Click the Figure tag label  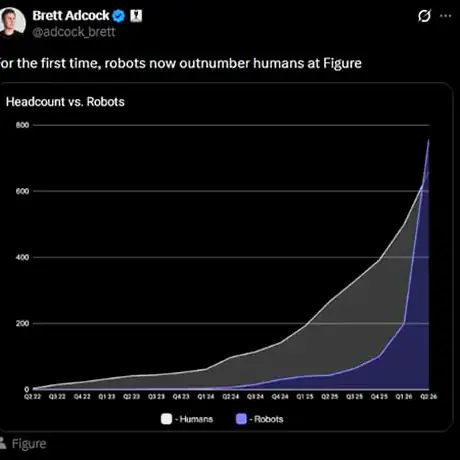click(29, 444)
